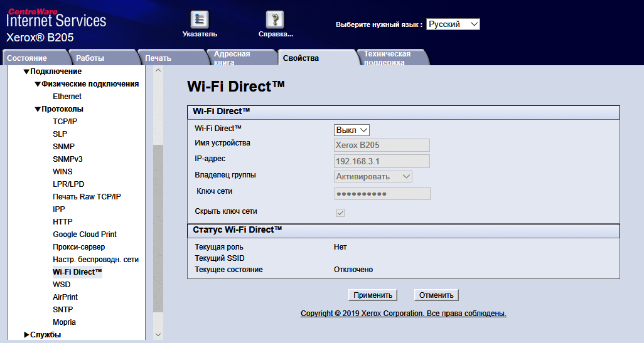Open the SNMP protocol page
This screenshot has height=343, width=644.
click(x=63, y=147)
